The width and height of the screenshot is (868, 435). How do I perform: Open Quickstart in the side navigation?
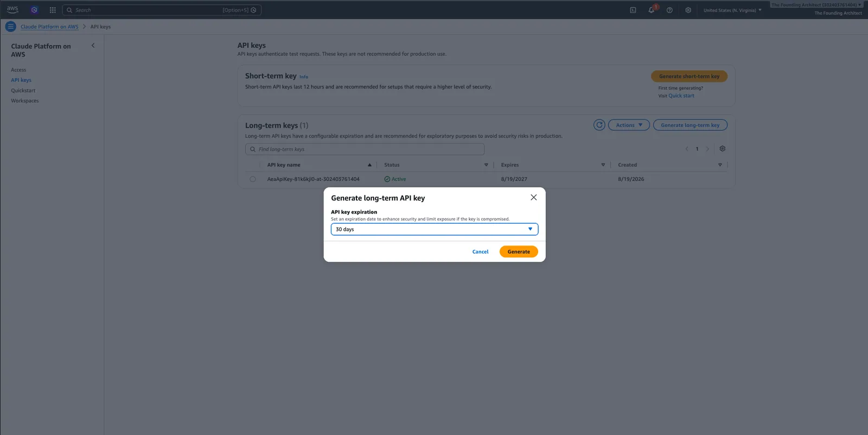pyautogui.click(x=23, y=91)
